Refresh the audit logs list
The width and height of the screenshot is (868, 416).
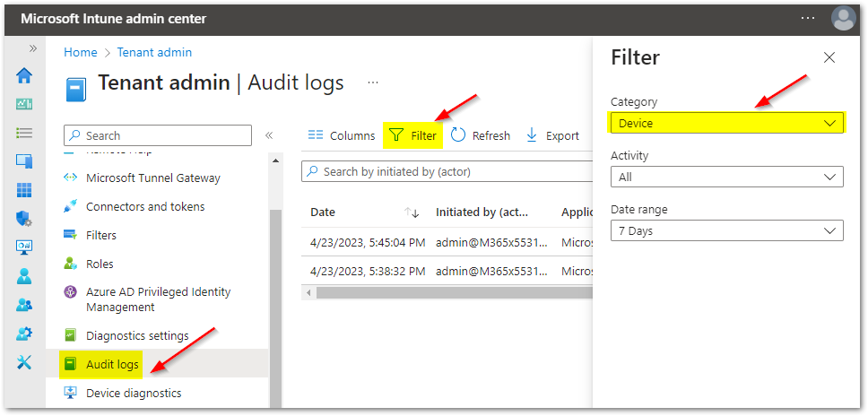point(481,135)
